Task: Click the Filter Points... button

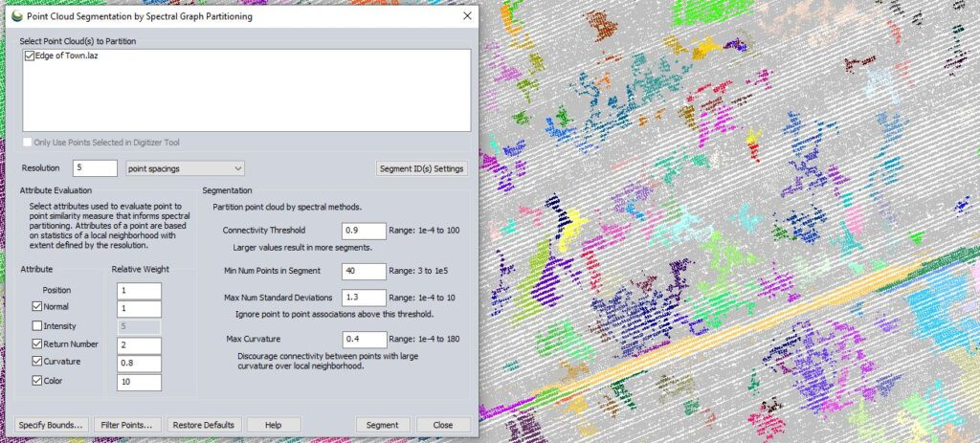Action: coord(128,425)
